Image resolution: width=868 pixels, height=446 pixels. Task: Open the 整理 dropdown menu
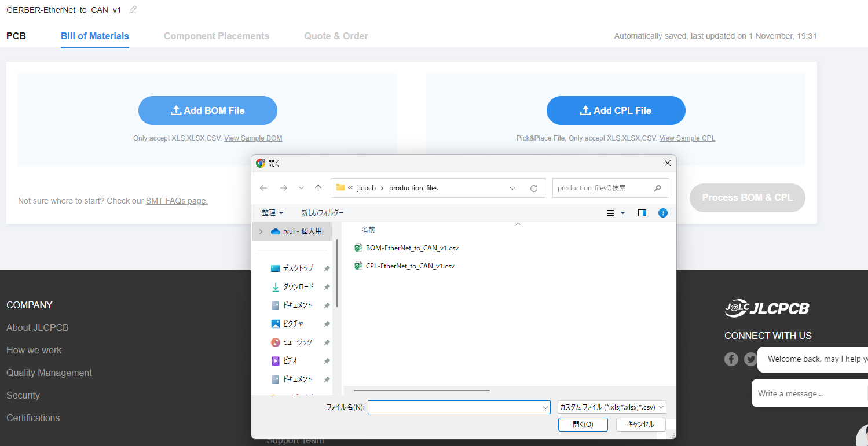273,213
